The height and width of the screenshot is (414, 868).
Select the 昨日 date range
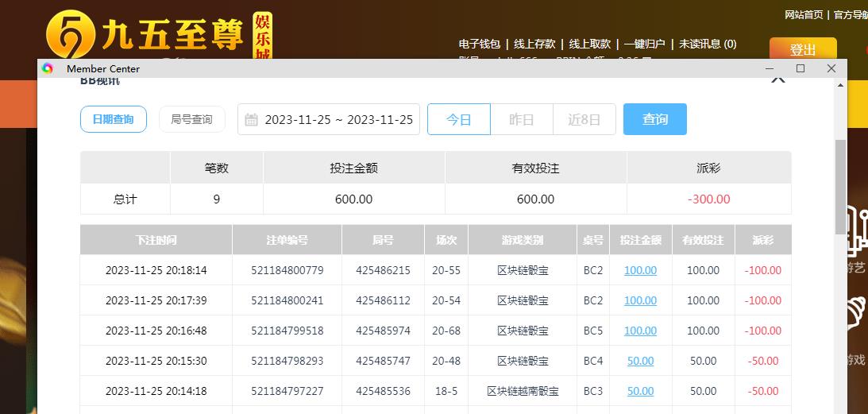[x=522, y=119]
